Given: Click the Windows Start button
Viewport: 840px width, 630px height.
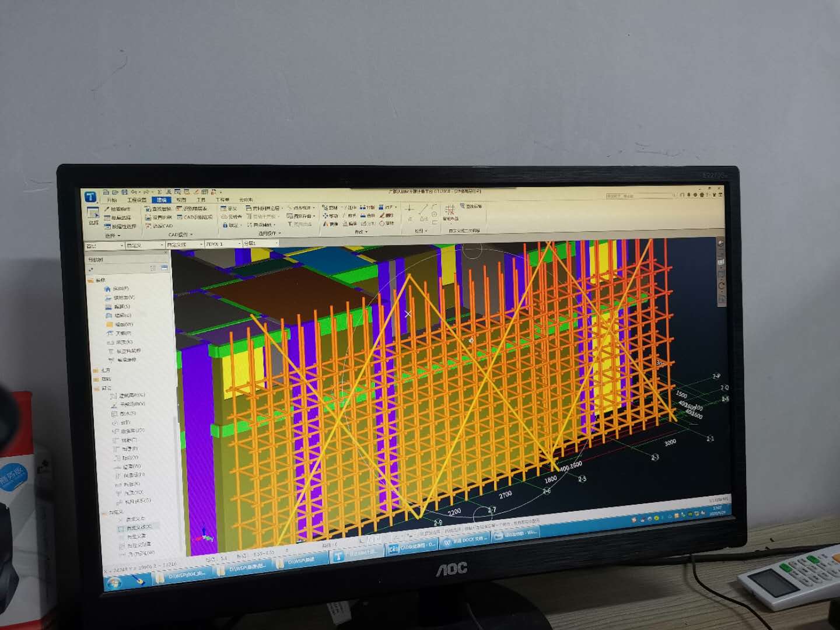Looking at the screenshot, I should click(114, 582).
